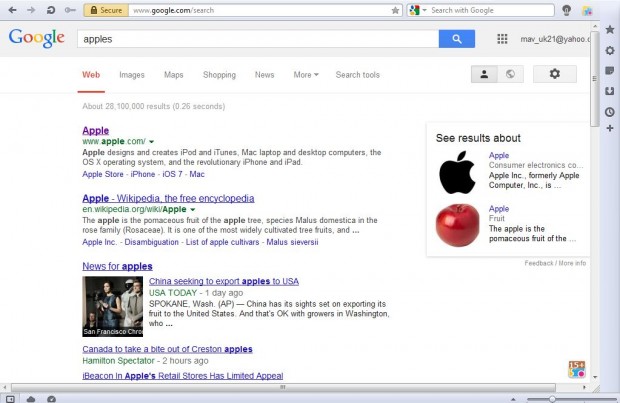Click the news thumbnail labeled San Francisco Chronicle

(x=113, y=307)
